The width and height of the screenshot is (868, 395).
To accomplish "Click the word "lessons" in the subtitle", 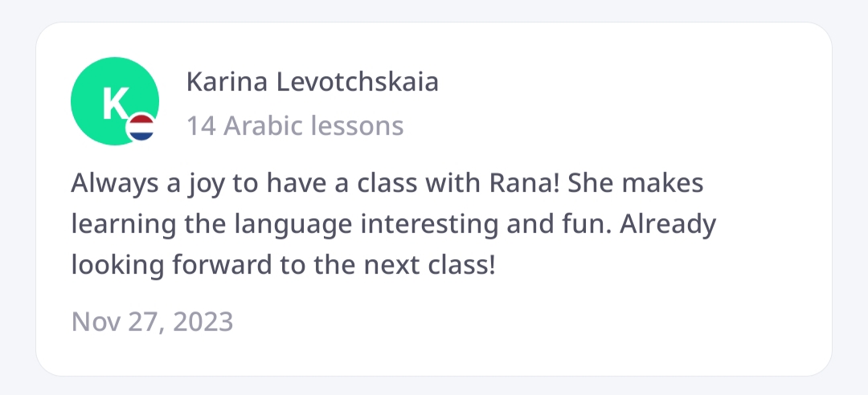I will tap(355, 126).
